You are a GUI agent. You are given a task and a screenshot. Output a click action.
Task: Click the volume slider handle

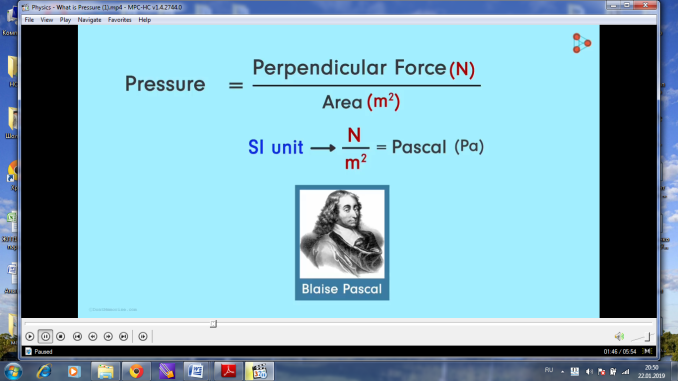(x=647, y=336)
